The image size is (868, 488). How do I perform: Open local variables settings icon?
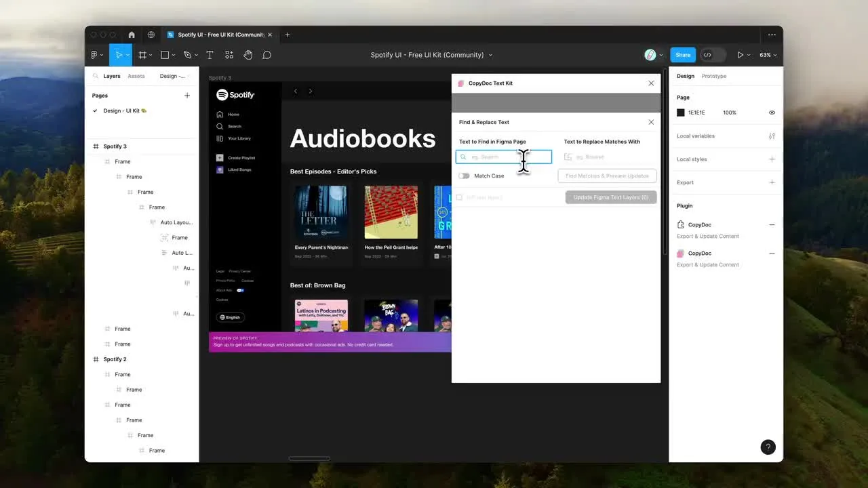(772, 136)
